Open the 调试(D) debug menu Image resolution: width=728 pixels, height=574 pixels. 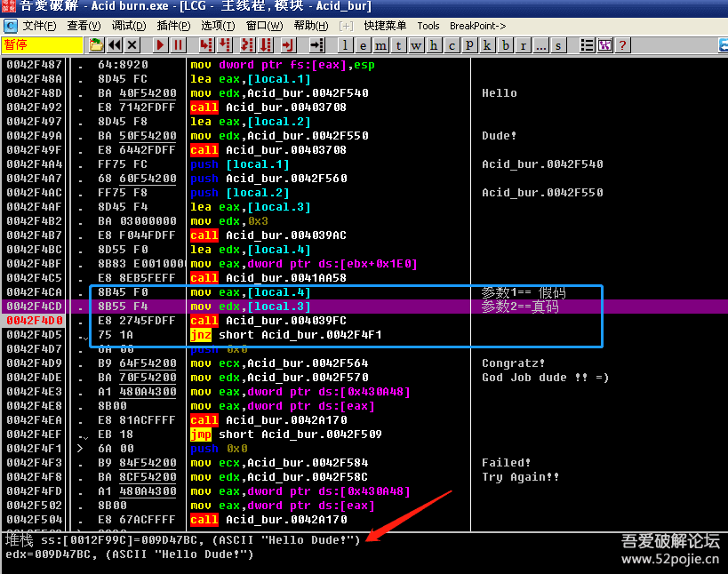click(x=129, y=26)
